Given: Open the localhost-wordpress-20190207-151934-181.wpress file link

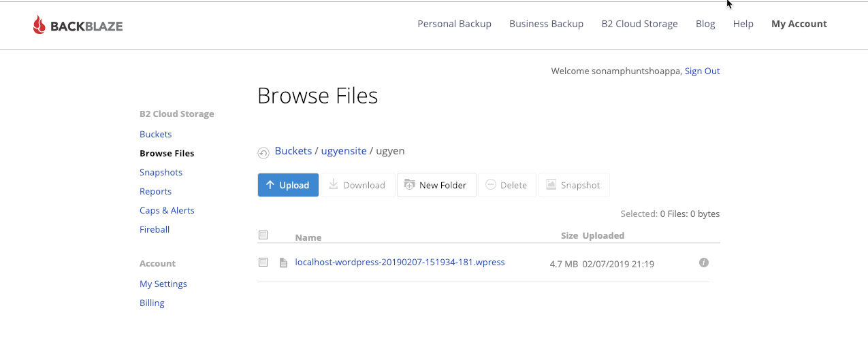Looking at the screenshot, I should pos(400,262).
